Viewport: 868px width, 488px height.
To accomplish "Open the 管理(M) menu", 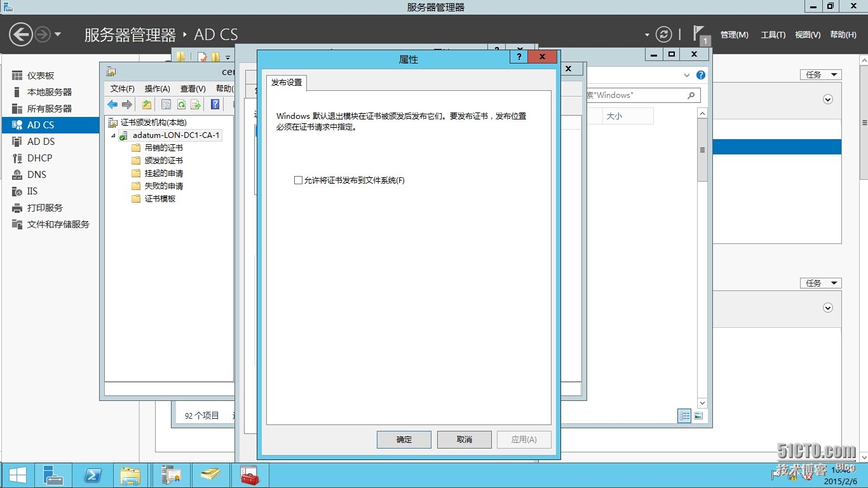I will pyautogui.click(x=734, y=35).
